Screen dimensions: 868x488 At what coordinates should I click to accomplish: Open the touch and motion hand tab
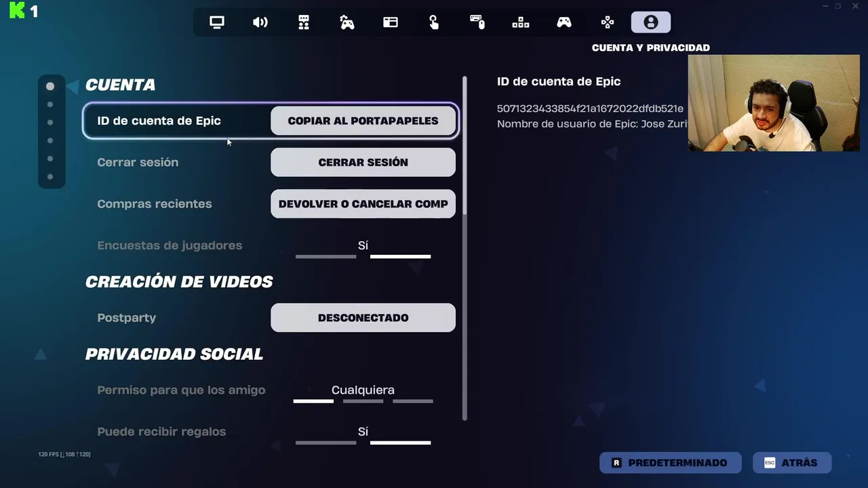[434, 22]
